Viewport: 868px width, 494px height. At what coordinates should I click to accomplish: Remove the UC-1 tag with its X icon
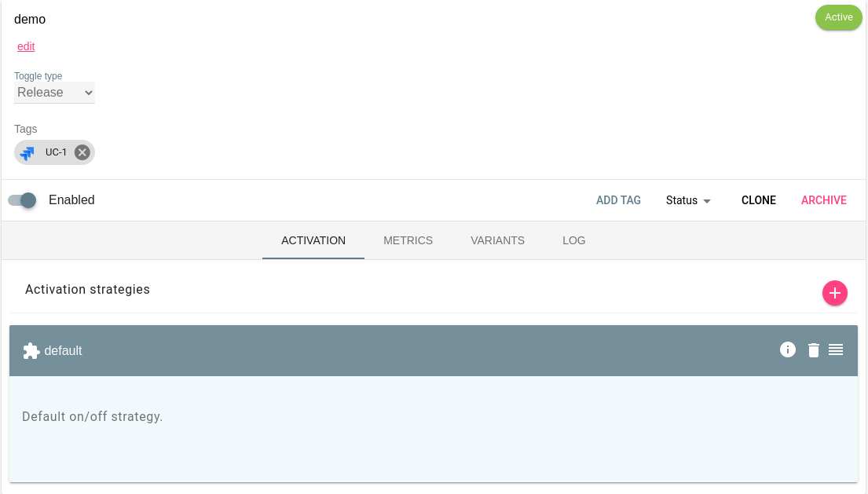[x=82, y=152]
